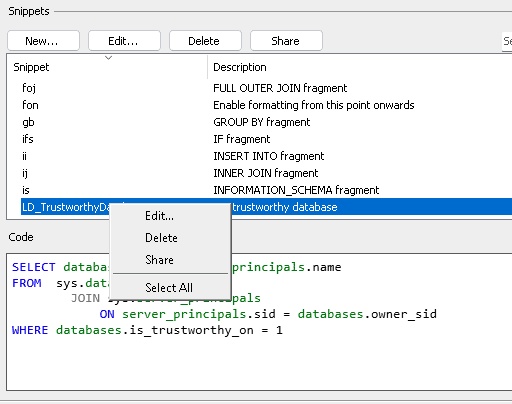Click inside the Code preview box
Viewport: 512px width, 404px height.
coord(333,360)
